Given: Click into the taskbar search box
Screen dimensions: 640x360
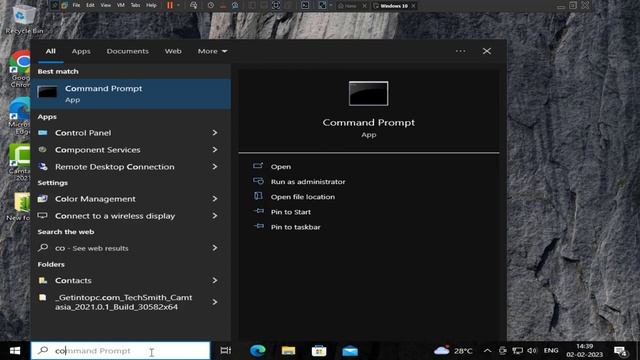Looking at the screenshot, I should (120, 351).
